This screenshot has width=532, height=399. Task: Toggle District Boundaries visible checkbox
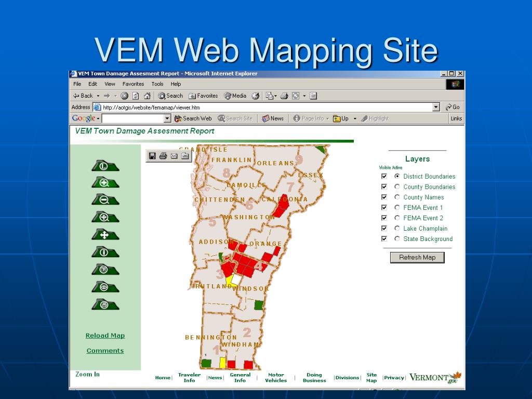[x=384, y=176]
